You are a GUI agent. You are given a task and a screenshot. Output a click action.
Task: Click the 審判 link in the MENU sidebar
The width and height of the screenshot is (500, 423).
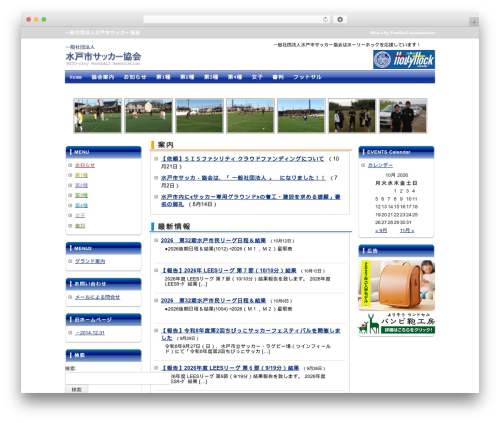[x=80, y=226]
